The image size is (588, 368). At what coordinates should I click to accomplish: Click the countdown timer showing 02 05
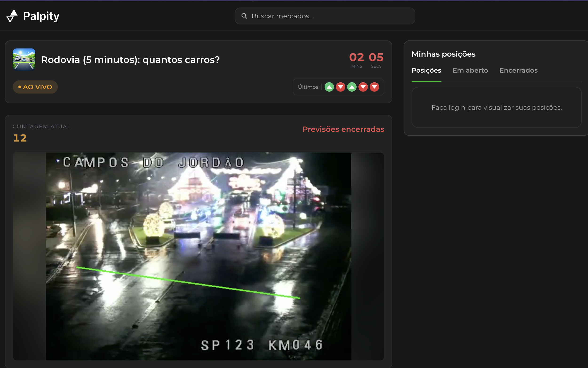pos(366,59)
